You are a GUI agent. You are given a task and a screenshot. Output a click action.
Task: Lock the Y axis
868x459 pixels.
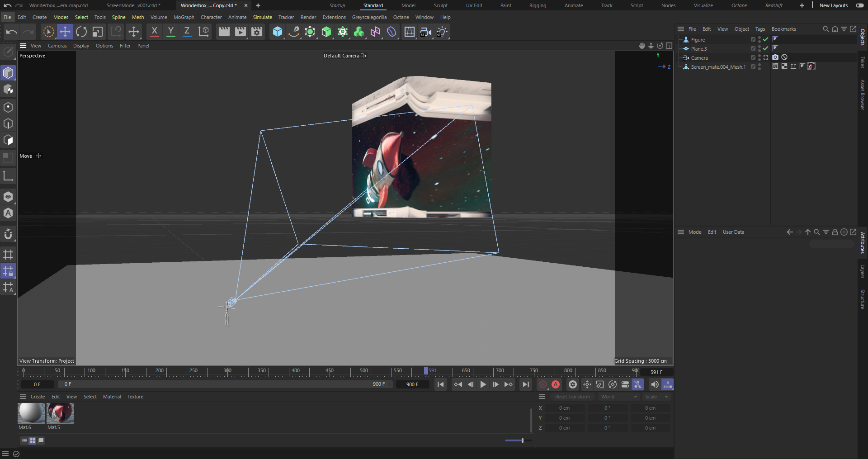pos(170,32)
